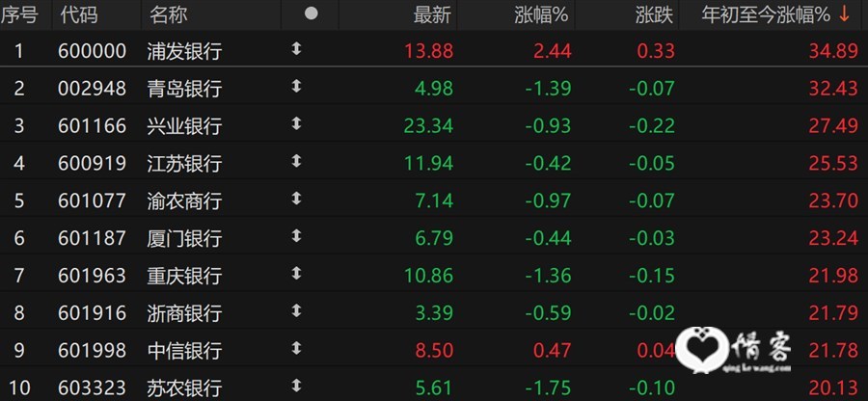868x401 pixels.
Task: Click change percent 2.44
Action: pos(553,51)
